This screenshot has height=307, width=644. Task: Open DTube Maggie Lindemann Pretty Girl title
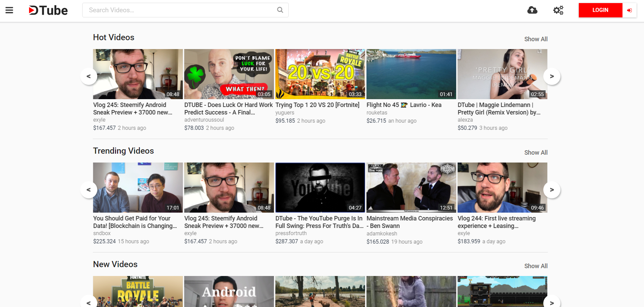[499, 109]
